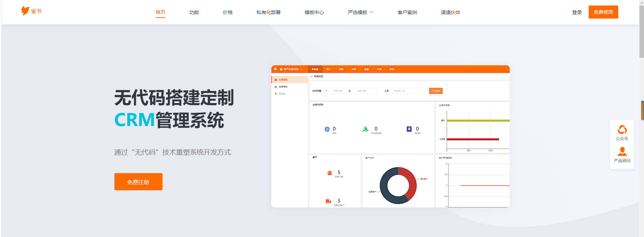The image size is (644, 237).
Task: Click the orange 查询 search button
Action: pyautogui.click(x=436, y=91)
